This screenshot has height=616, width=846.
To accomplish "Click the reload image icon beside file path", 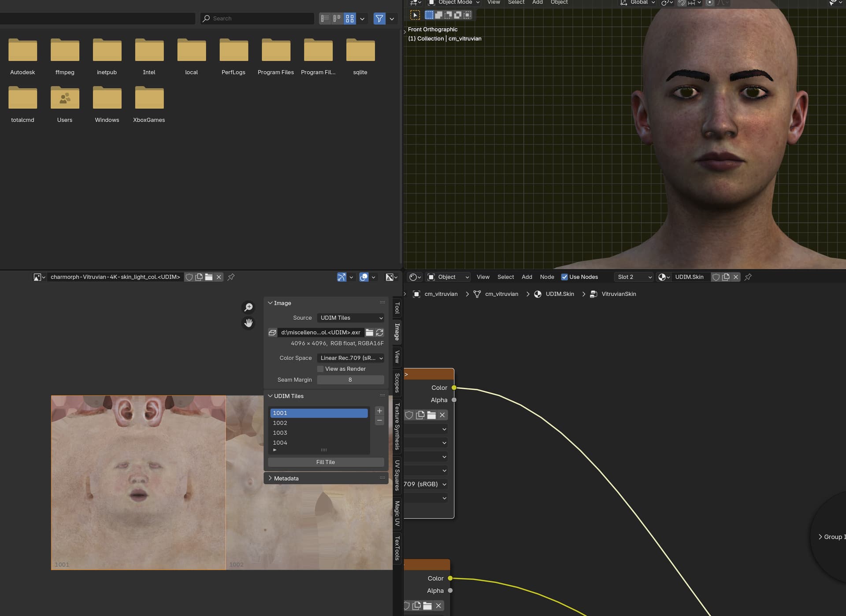I will tap(379, 333).
